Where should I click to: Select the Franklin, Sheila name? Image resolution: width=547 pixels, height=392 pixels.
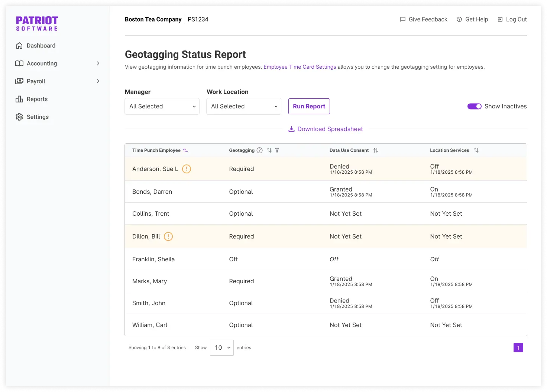pos(153,259)
